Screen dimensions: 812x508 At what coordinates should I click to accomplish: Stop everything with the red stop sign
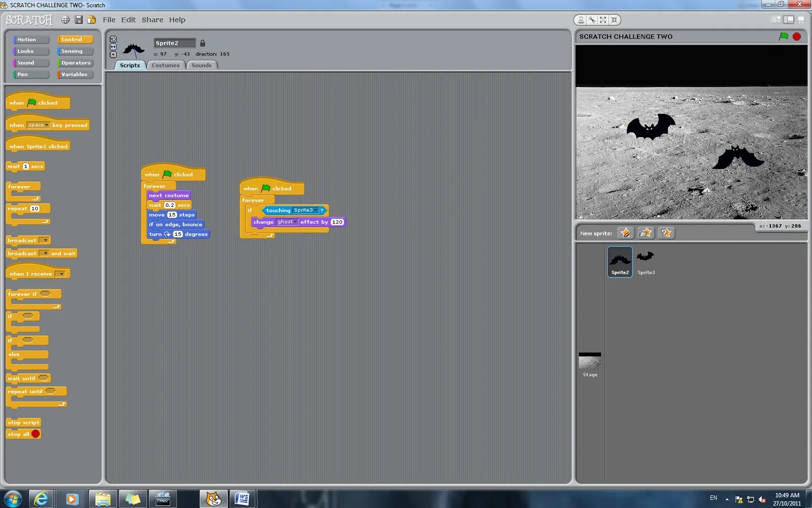click(x=797, y=37)
